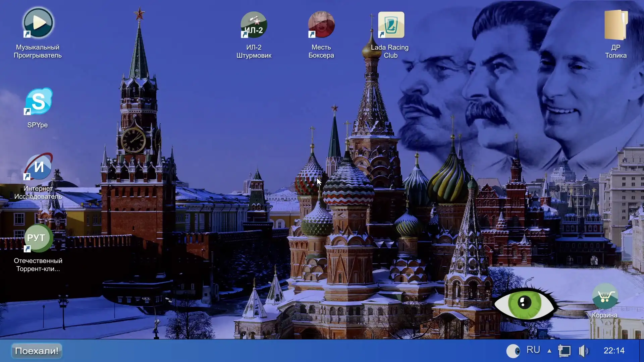Open the Корзина recycle bin

coord(605,296)
